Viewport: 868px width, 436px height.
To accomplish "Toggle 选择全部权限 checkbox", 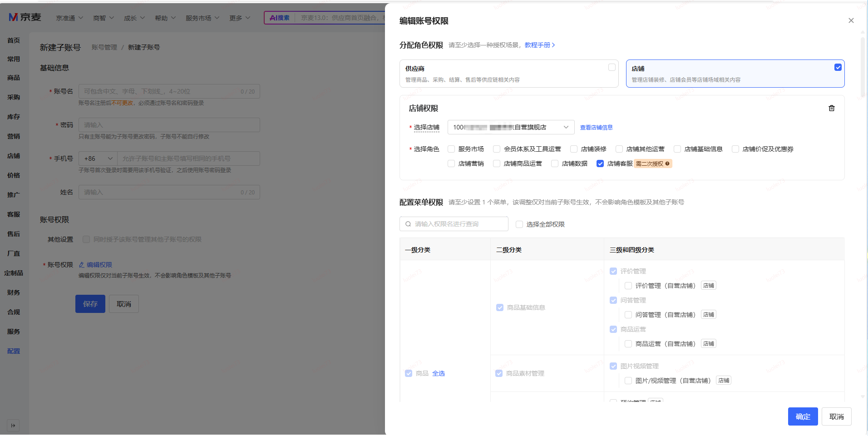I will tap(519, 224).
